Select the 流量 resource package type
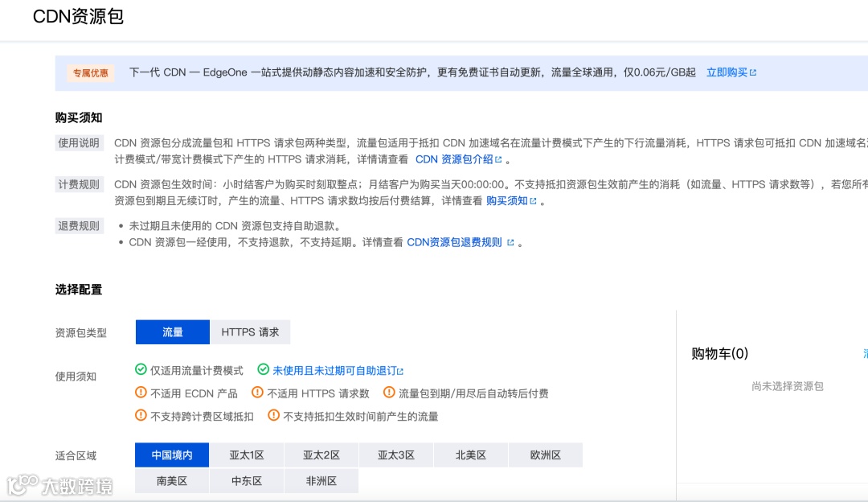Image resolution: width=868 pixels, height=502 pixels. coord(172,332)
